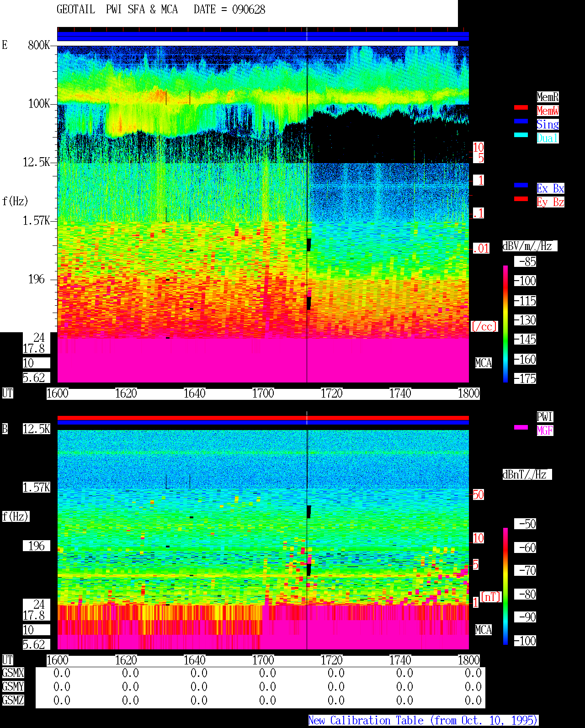Screen dimensions: 585x728
Task: Click the [nT] field axis label
Action: pos(491,597)
